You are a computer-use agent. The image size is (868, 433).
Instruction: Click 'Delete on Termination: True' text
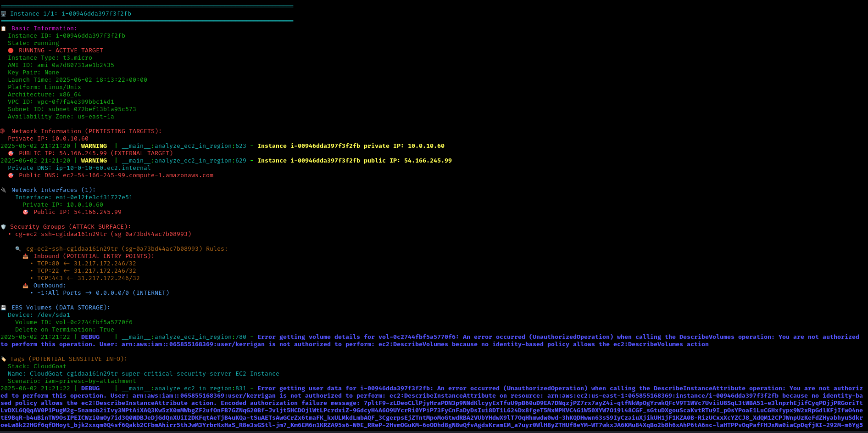click(65, 330)
